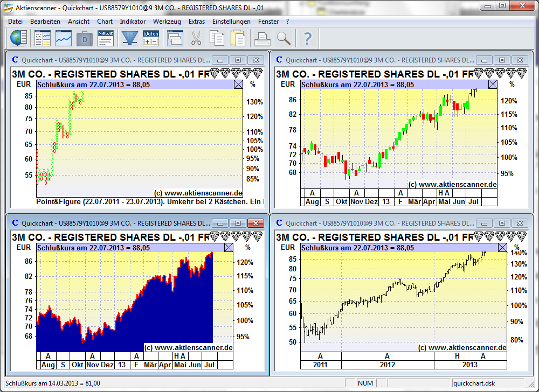Click the aktienscanner.de link in blue area chart
The height and width of the screenshot is (392, 539).
188,347
